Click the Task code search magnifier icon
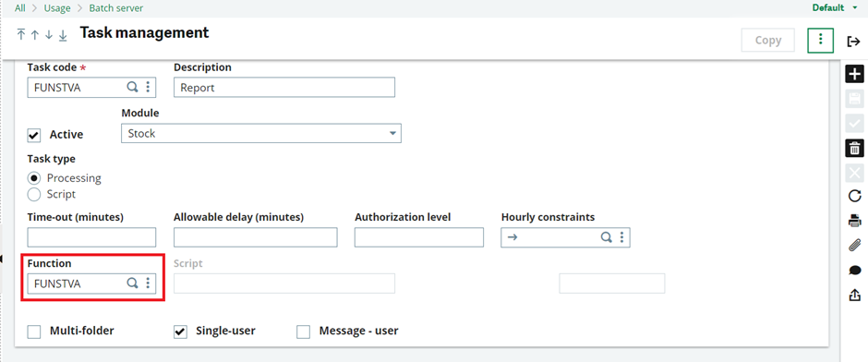 (x=132, y=87)
